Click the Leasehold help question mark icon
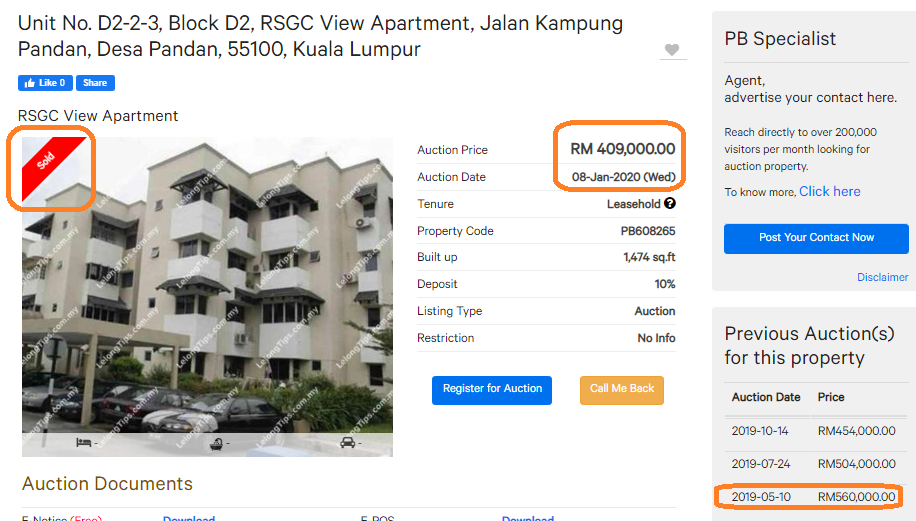This screenshot has height=521, width=916. click(x=669, y=203)
